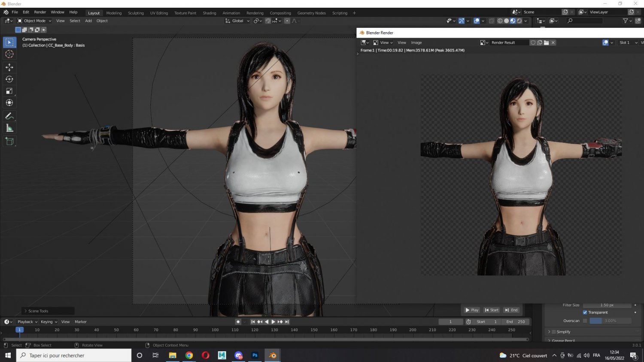The height and width of the screenshot is (362, 644).
Task: Select the Annotate tool
Action: pos(9,116)
